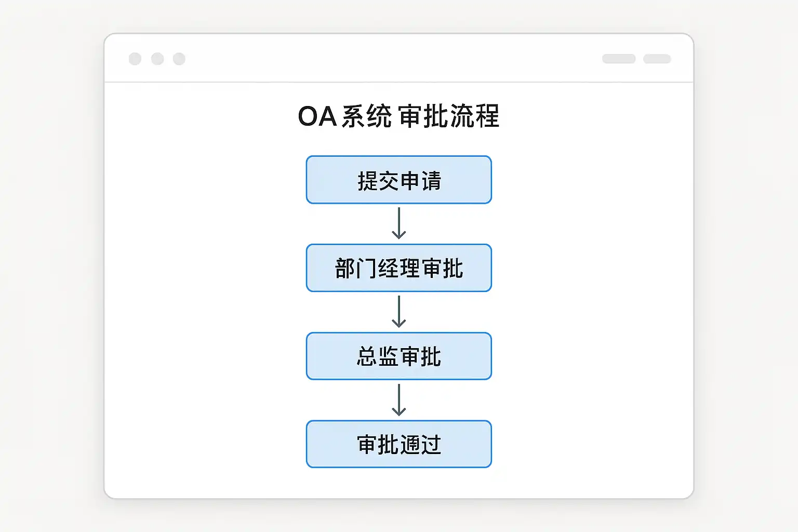Click the rightmost of three window dots
The image size is (798, 532).
[179, 59]
